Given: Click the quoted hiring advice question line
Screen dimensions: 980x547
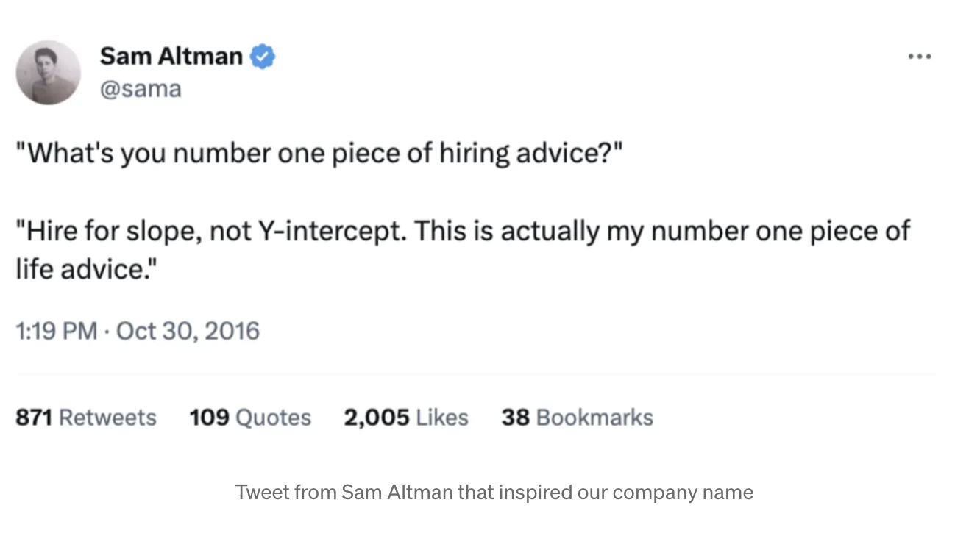Looking at the screenshot, I should point(319,154).
